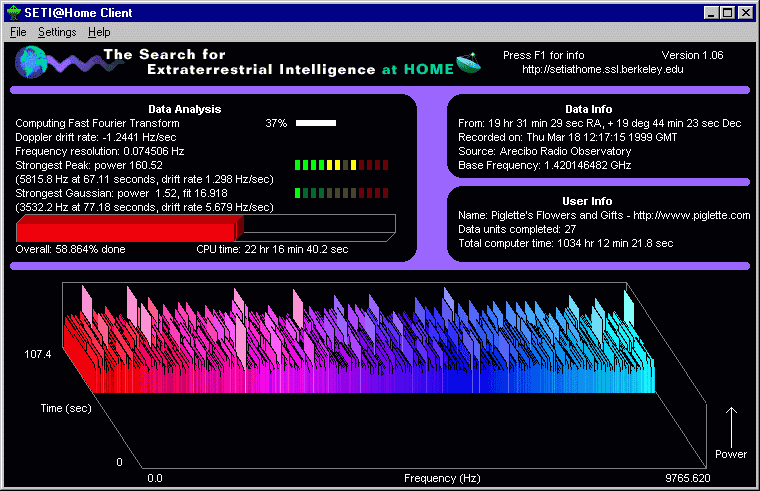Click 'Recorded on: Thu Mar 18' line

(568, 137)
